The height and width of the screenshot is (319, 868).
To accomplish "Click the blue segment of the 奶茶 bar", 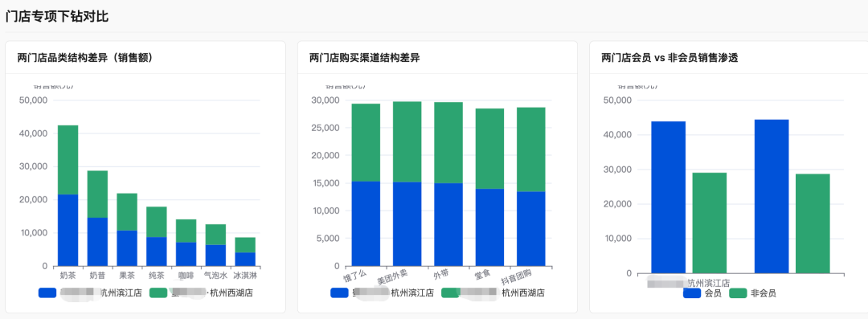I will click(x=68, y=230).
